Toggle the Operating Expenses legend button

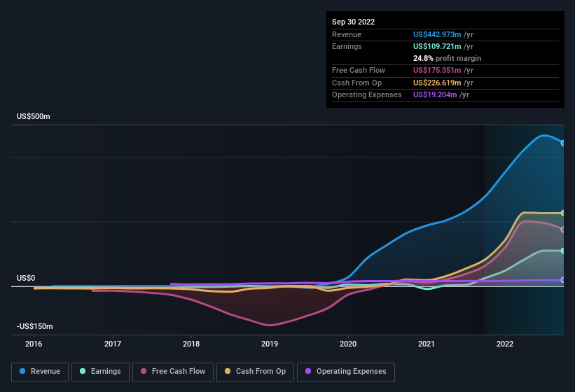[346, 372]
